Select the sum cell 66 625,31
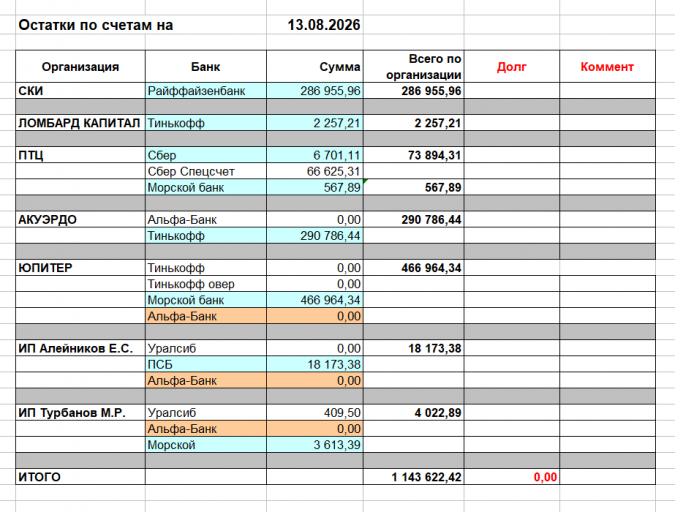This screenshot has width=675, height=512. tap(315, 171)
